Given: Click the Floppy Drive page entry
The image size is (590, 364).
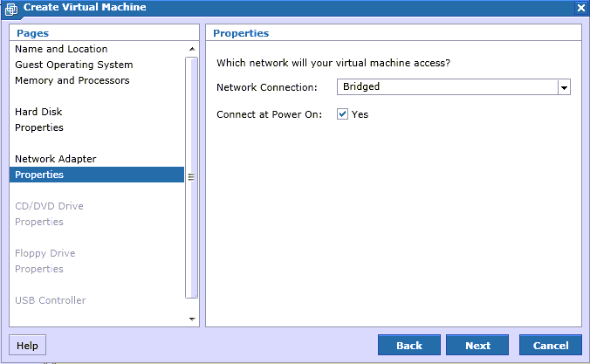Looking at the screenshot, I should (45, 253).
